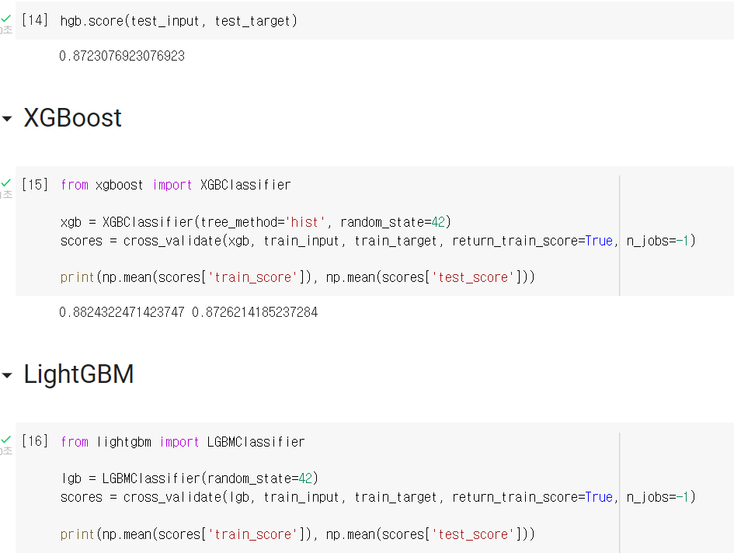Screen dimensions: 734x560
Task: Click cross_validate(xgb, ...) code line
Action: click(377, 241)
